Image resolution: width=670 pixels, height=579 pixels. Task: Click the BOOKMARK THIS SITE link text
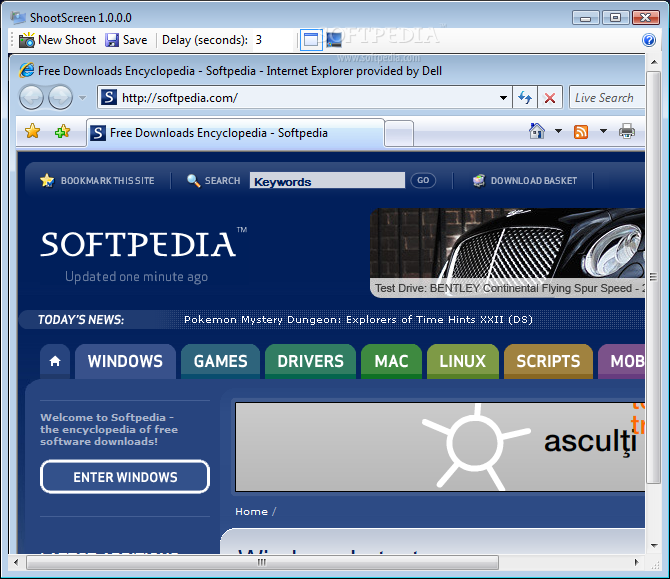pos(107,181)
